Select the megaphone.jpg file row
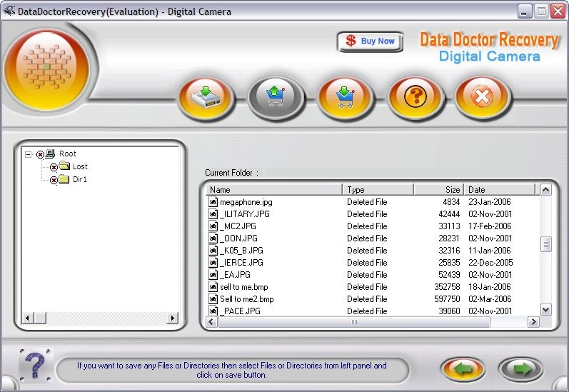 (246, 202)
